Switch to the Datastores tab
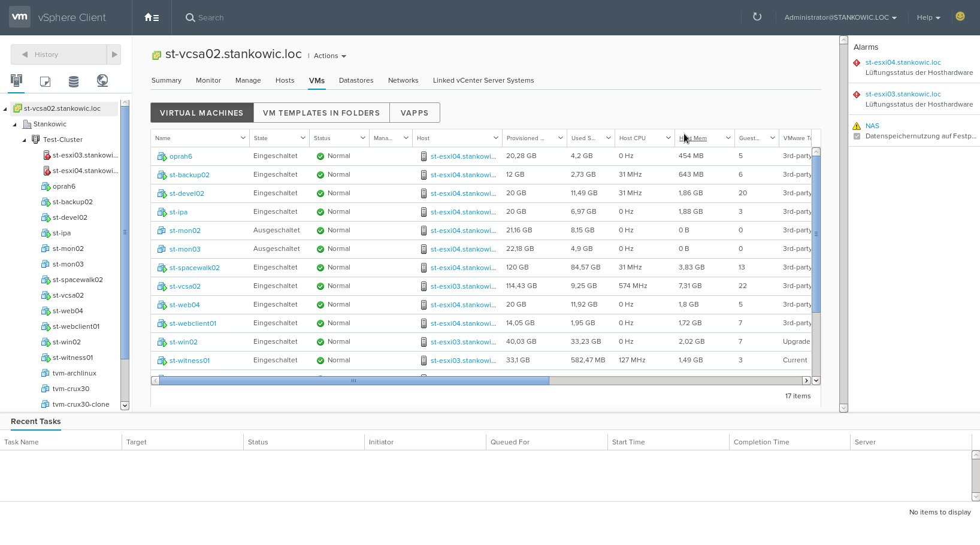The height and width of the screenshot is (545, 980). point(356,80)
